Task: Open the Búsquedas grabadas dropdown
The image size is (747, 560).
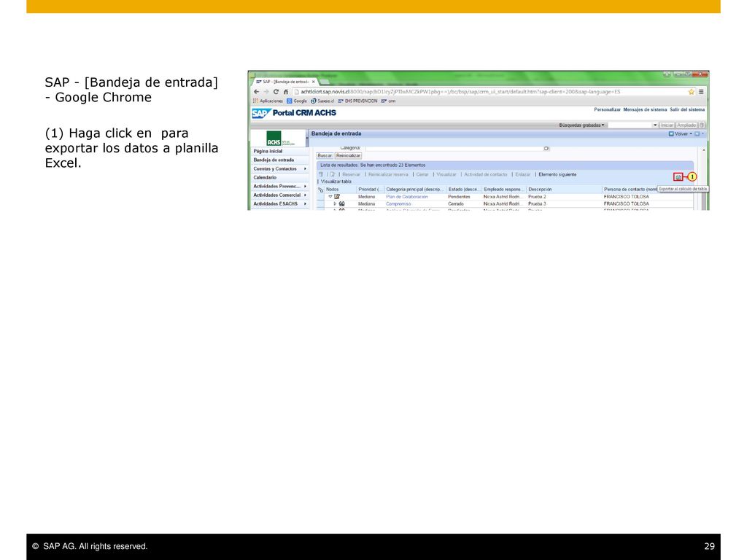Action: coord(581,125)
